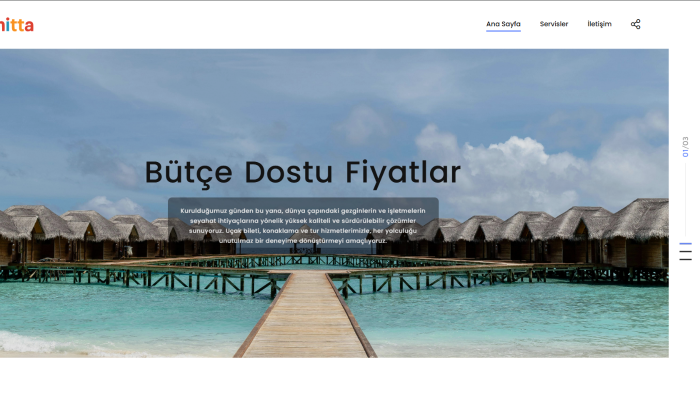Select the third slide indicator bar
700x394 pixels.
point(685,260)
